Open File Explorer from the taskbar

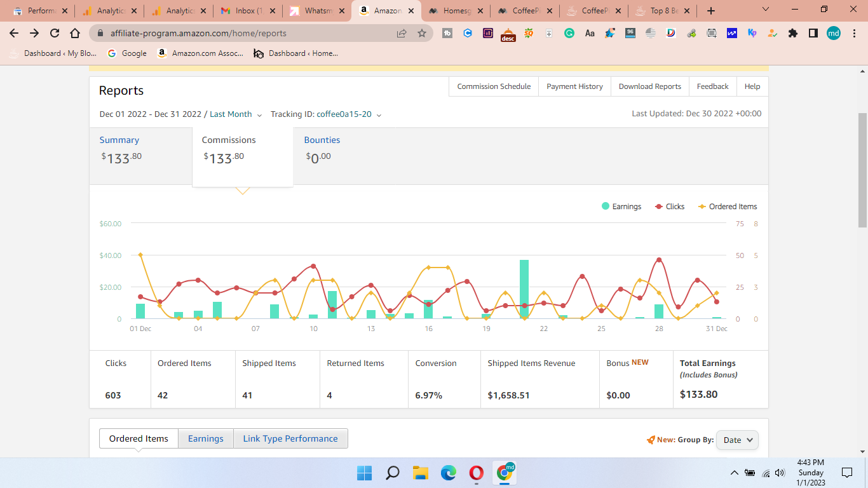click(421, 473)
